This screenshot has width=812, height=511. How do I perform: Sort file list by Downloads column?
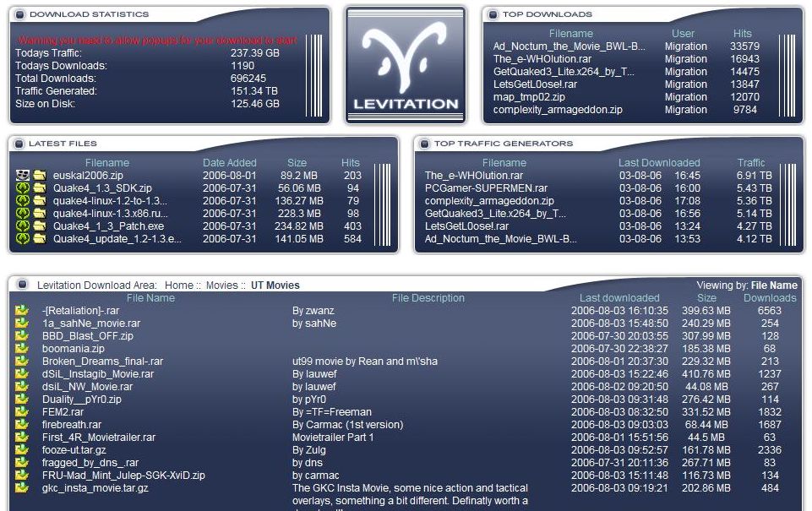click(769, 298)
